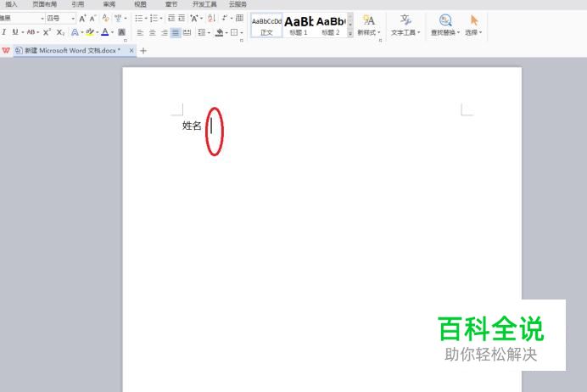This screenshot has width=587, height=392.
Task: Open the bulleted list style dropdown arrow
Action: click(x=146, y=19)
